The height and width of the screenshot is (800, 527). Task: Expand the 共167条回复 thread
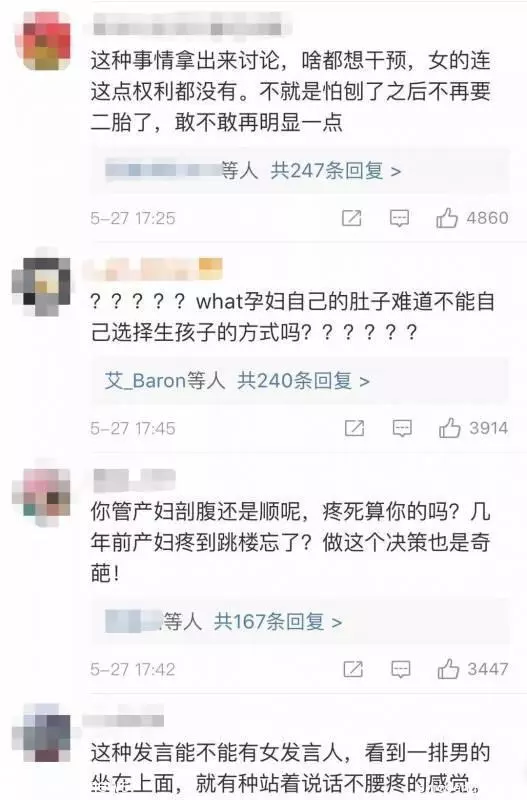point(278,621)
